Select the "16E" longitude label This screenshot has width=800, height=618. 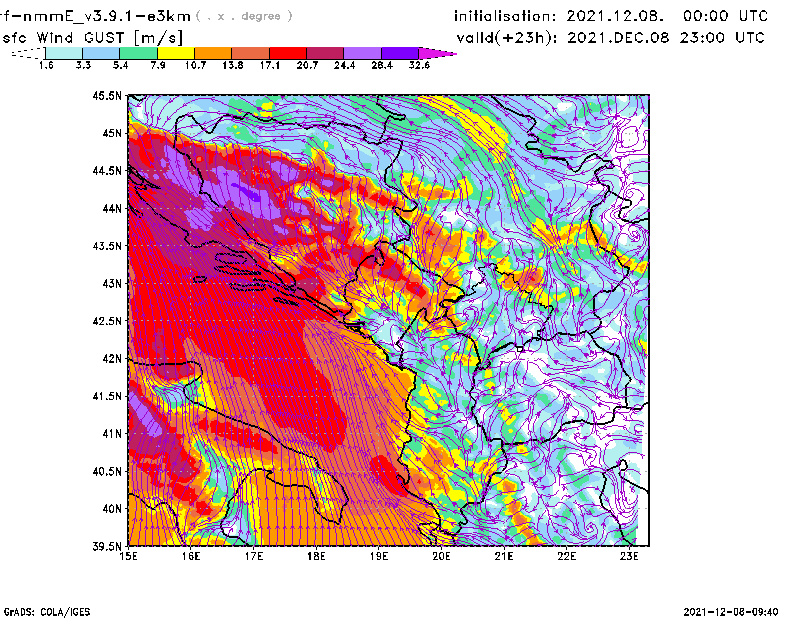point(191,556)
